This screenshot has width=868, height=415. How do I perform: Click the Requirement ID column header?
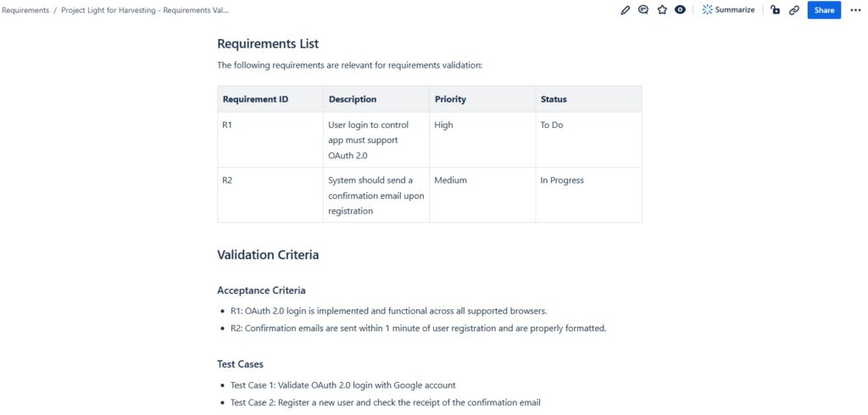pyautogui.click(x=255, y=99)
